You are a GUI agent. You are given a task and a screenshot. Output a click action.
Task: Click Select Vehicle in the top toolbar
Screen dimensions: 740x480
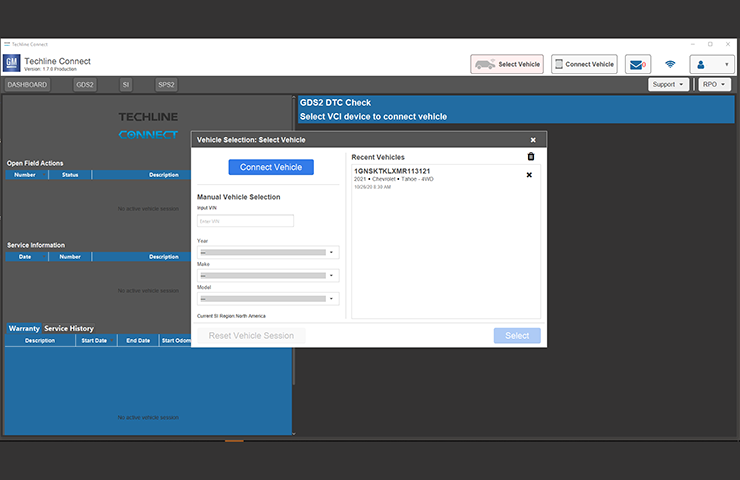(x=507, y=64)
